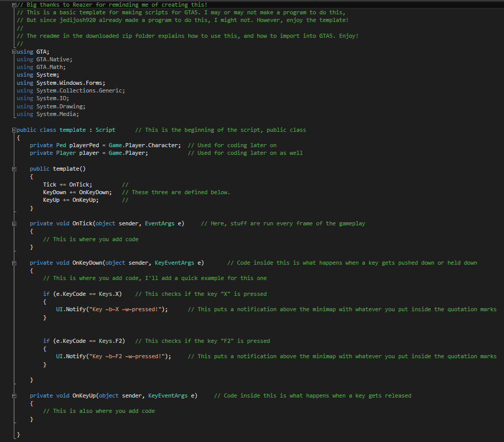Collapse the using directives block

14,52
